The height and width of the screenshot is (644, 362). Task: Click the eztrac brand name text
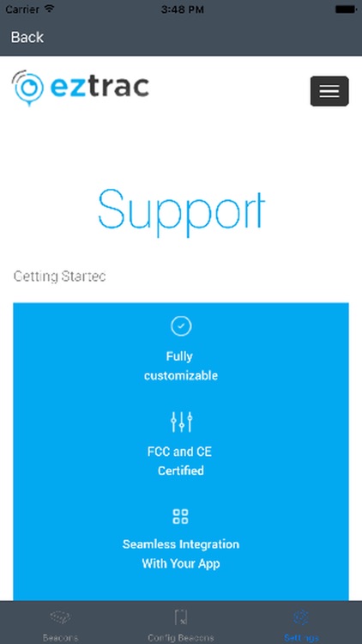point(100,87)
